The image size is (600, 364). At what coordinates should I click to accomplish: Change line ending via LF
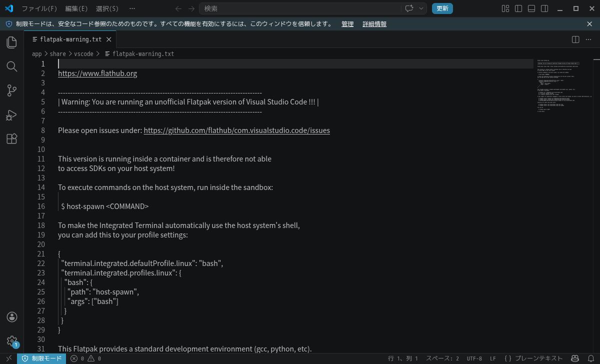[x=493, y=358]
